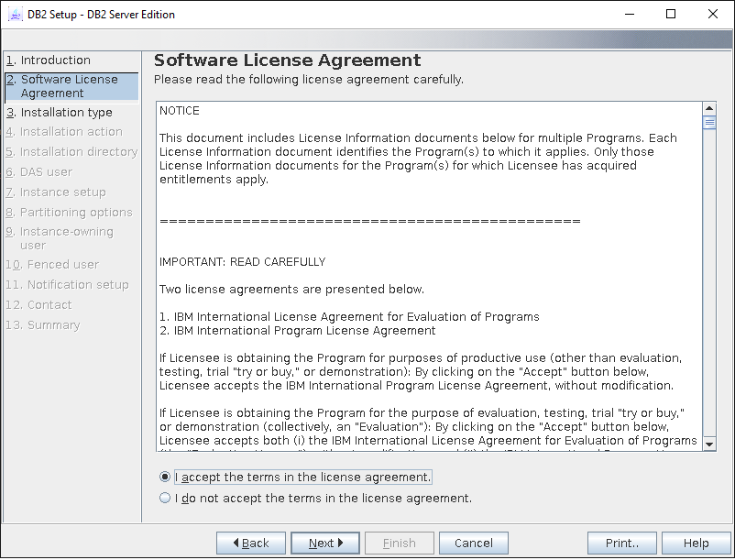Cancel the DB2 setup wizard

click(x=473, y=543)
